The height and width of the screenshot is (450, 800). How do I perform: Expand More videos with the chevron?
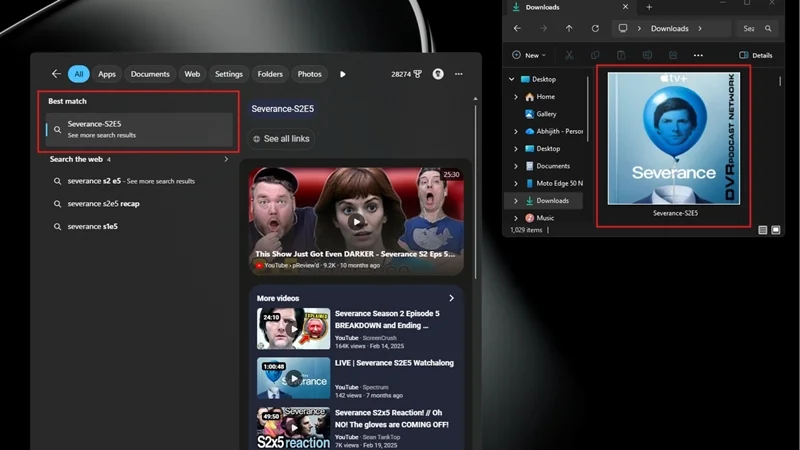coord(451,298)
